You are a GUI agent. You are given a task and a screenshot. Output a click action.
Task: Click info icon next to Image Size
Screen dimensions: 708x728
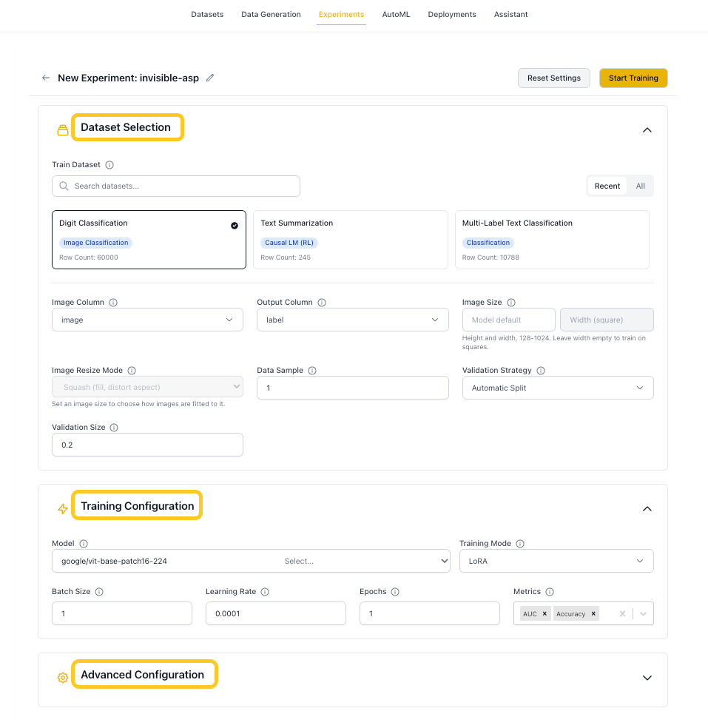(511, 303)
